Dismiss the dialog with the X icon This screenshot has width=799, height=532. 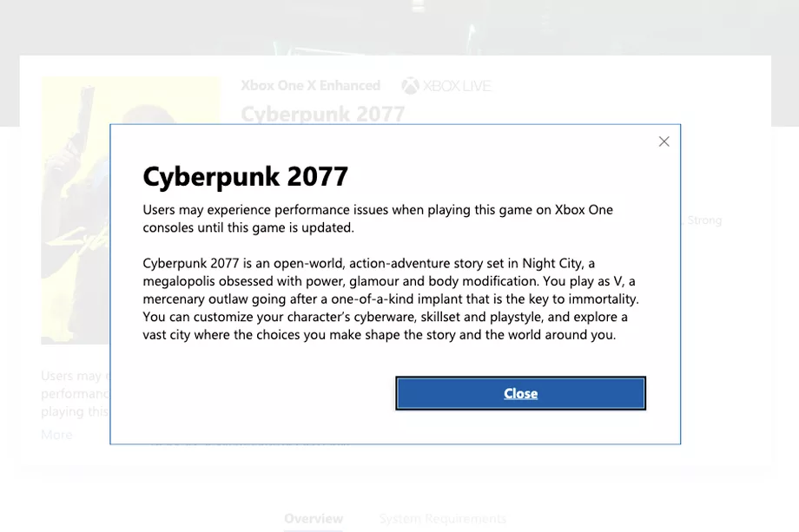[664, 141]
